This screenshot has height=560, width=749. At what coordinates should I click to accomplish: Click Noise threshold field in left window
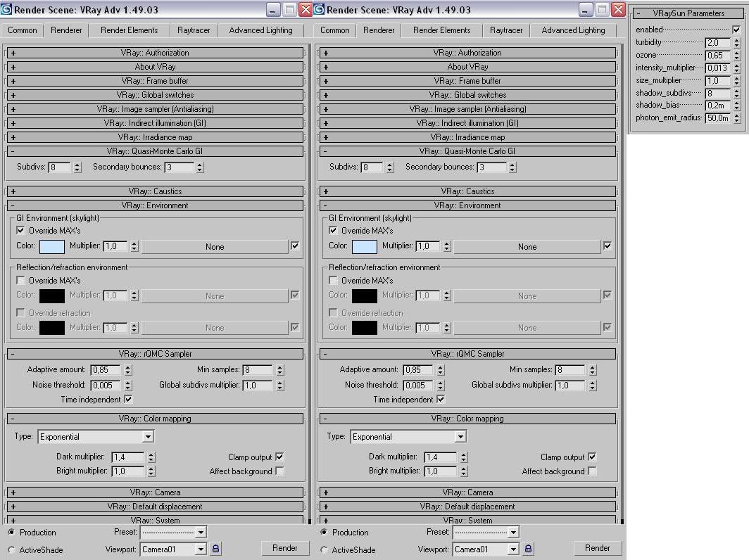click(106, 386)
